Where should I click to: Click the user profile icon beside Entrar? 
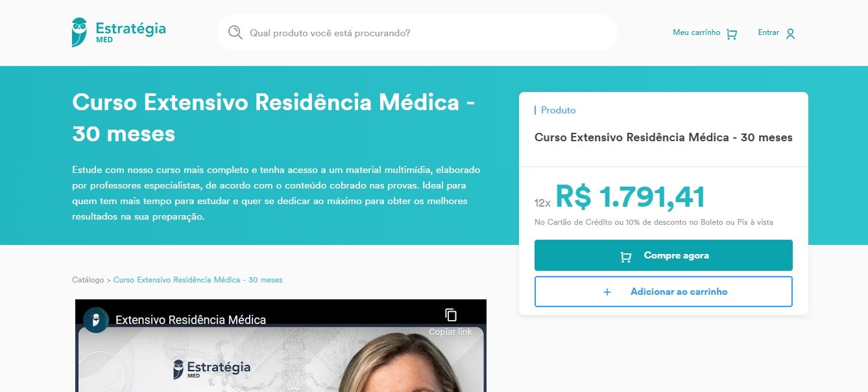tap(790, 34)
